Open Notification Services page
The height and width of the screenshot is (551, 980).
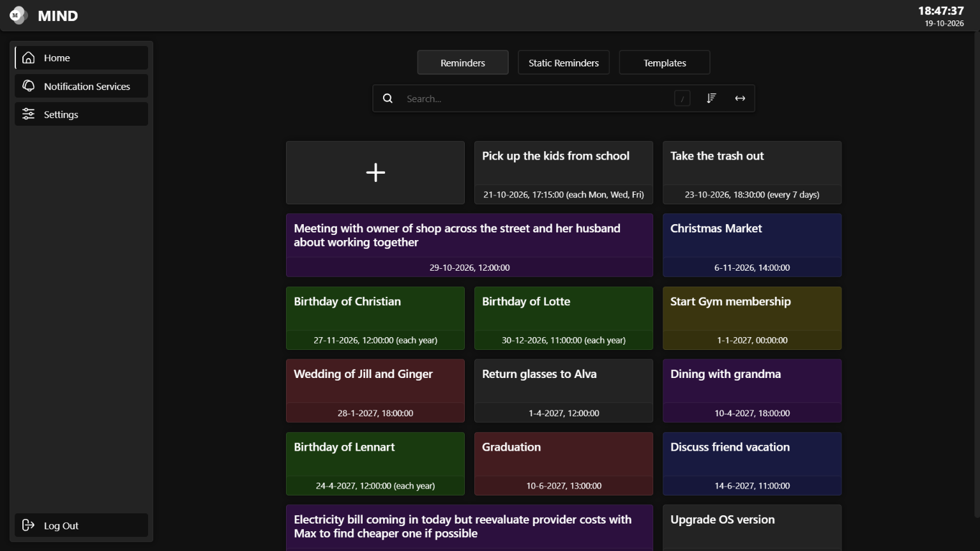tap(82, 86)
